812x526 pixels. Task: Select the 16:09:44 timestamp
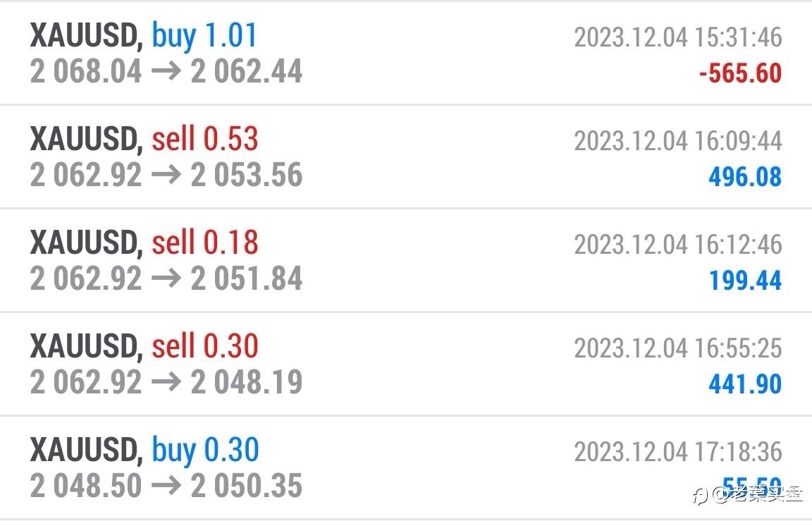coord(677,141)
